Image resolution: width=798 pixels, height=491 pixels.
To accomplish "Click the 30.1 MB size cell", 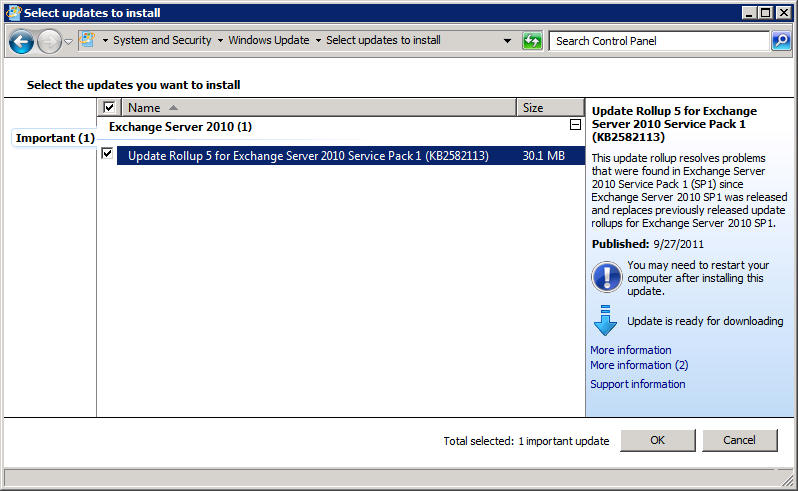I will coord(544,156).
